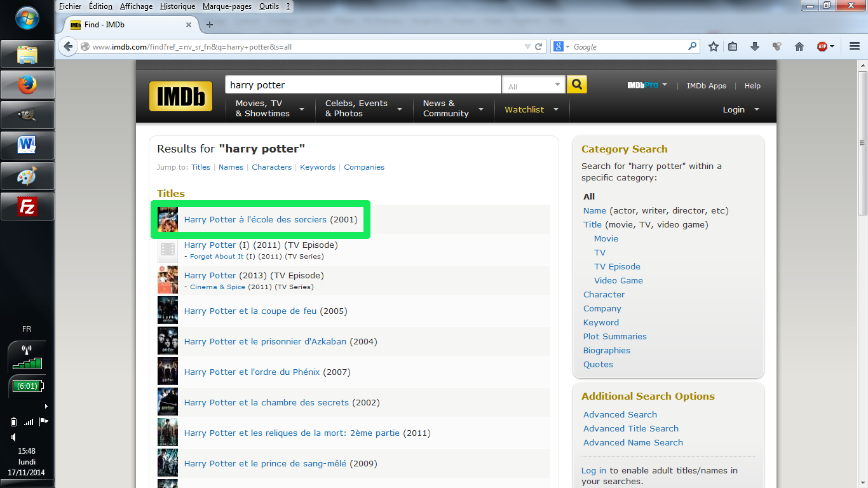The width and height of the screenshot is (868, 488).
Task: Bookmark this page with the star icon
Action: (x=714, y=46)
